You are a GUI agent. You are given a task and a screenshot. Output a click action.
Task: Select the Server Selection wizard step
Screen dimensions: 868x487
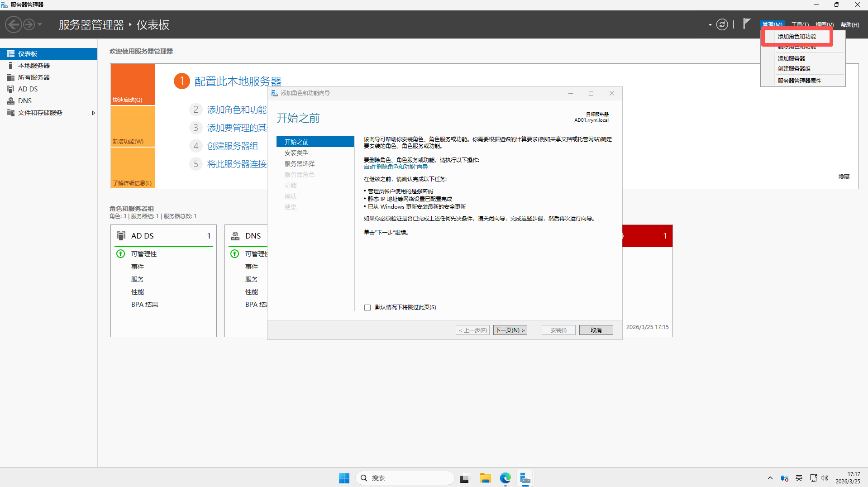click(299, 164)
